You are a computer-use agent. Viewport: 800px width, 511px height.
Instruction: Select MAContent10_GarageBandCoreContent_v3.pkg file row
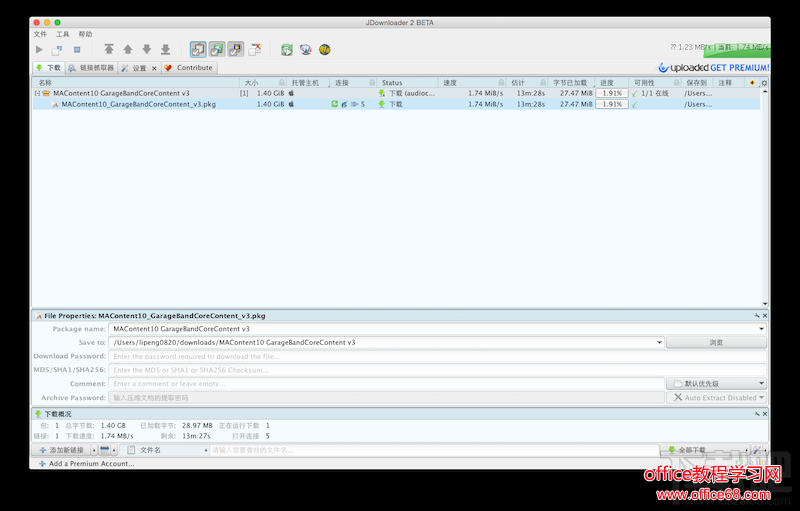coord(396,104)
